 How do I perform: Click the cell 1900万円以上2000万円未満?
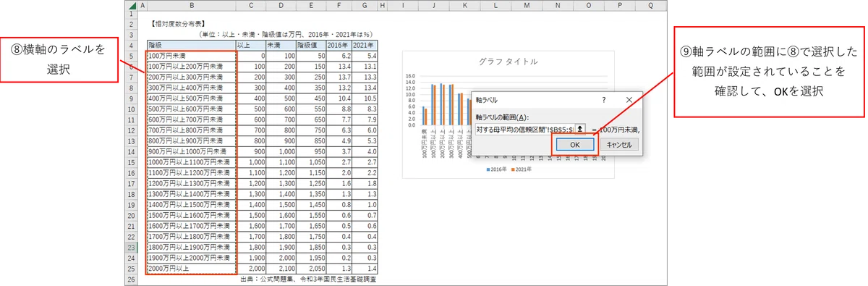(191, 258)
